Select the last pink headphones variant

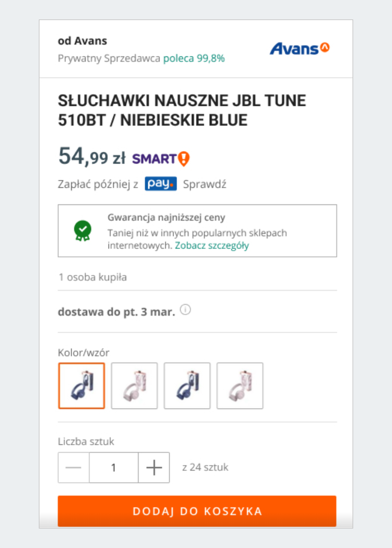240,385
